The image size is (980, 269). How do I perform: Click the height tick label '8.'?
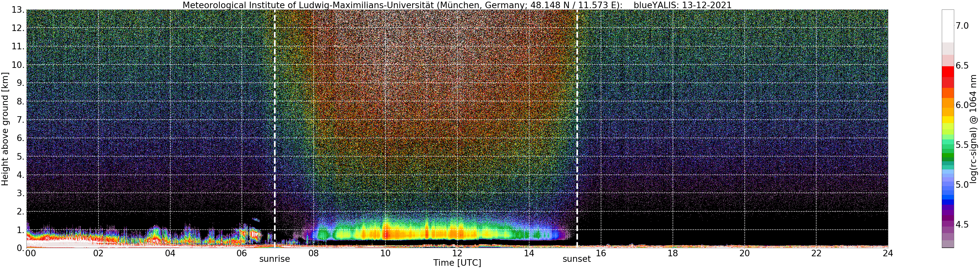(x=21, y=101)
